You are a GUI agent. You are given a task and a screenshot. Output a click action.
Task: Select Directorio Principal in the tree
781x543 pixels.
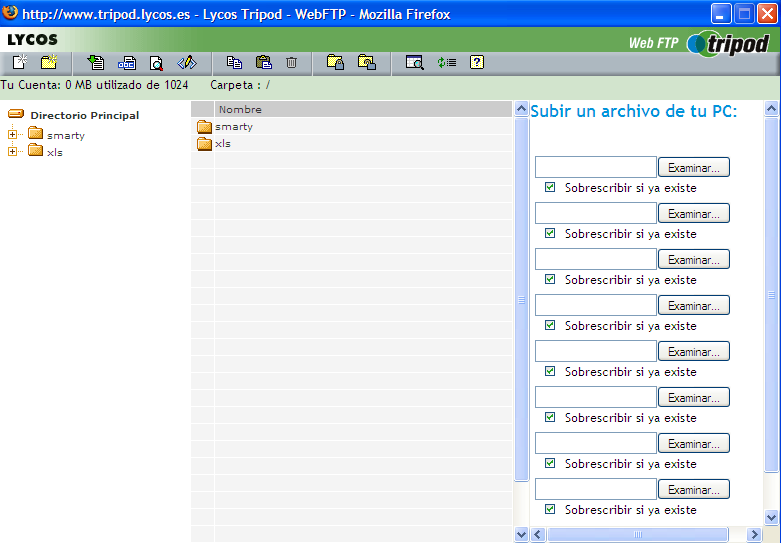pos(85,116)
